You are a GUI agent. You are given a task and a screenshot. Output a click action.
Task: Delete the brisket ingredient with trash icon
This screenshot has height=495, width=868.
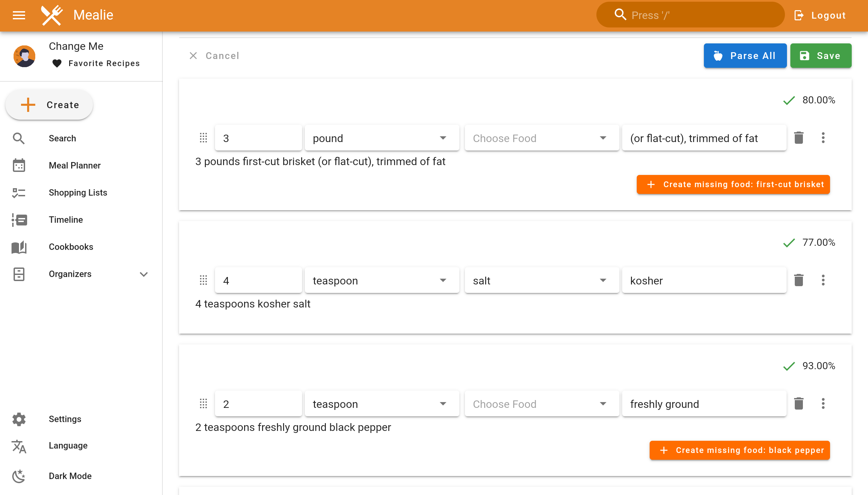[x=798, y=138]
